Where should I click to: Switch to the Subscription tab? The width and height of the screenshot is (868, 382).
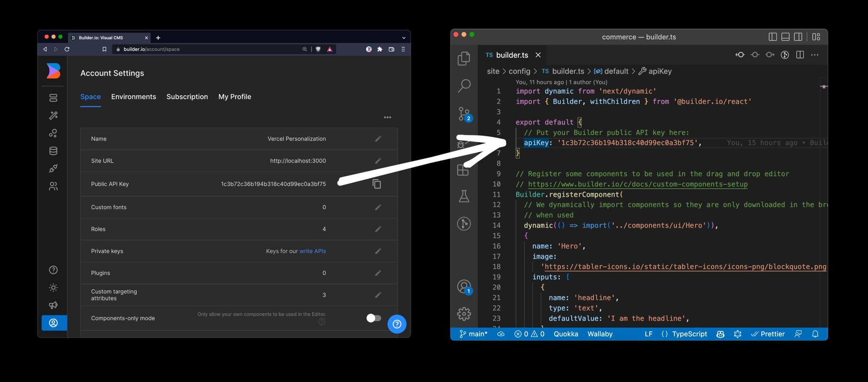click(x=187, y=97)
